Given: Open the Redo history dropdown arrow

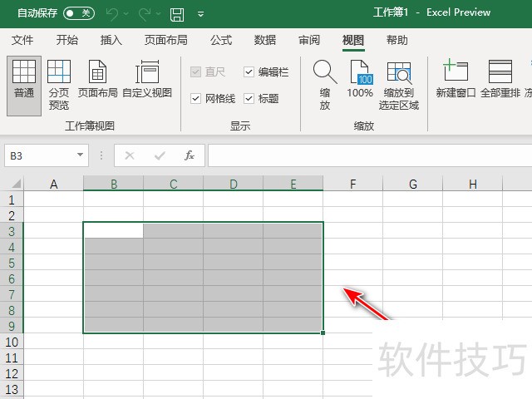Looking at the screenshot, I should coord(159,14).
